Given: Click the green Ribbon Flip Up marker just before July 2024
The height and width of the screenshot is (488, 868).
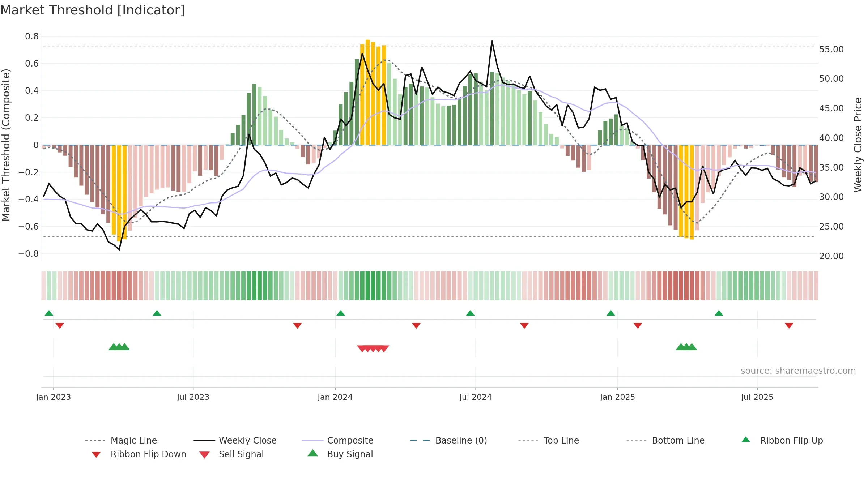Looking at the screenshot, I should click(470, 313).
